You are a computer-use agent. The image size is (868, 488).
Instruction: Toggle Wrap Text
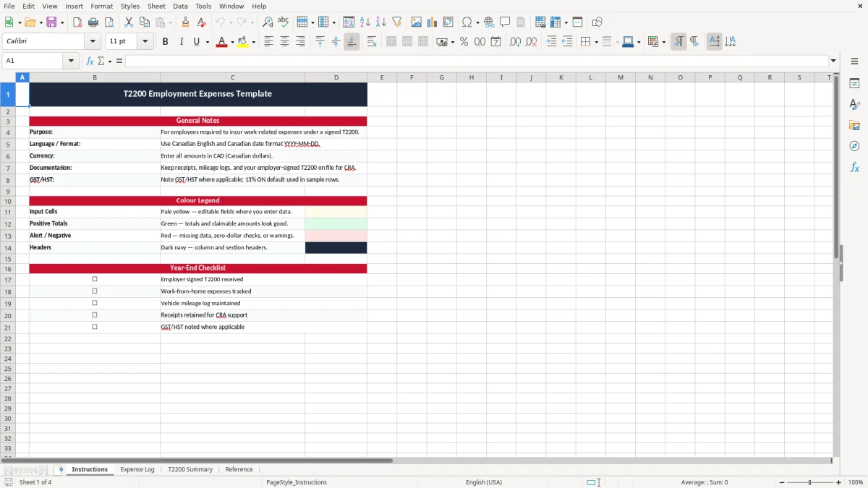pos(372,42)
